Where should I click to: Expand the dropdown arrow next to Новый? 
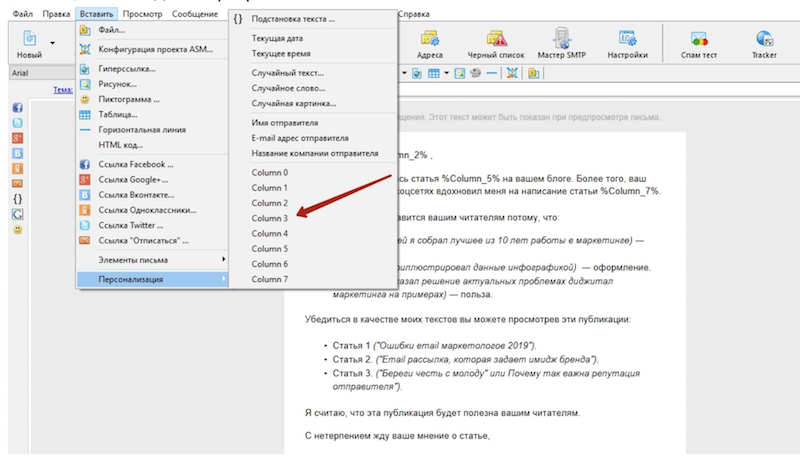point(53,43)
